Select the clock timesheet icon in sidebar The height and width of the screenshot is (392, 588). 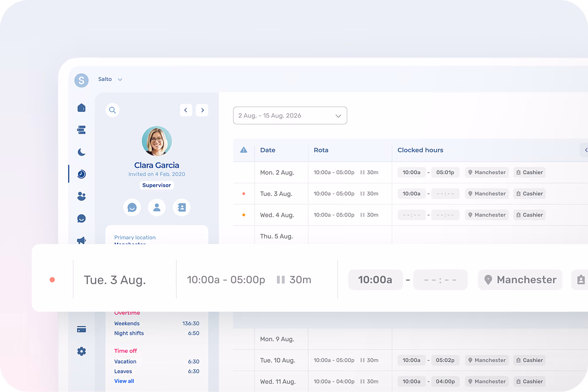[x=81, y=174]
